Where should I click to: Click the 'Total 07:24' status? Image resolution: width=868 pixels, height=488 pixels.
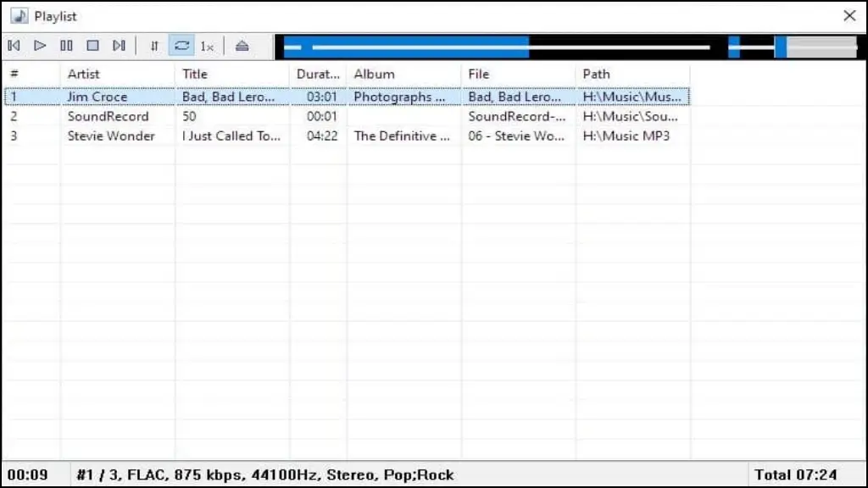click(796, 474)
